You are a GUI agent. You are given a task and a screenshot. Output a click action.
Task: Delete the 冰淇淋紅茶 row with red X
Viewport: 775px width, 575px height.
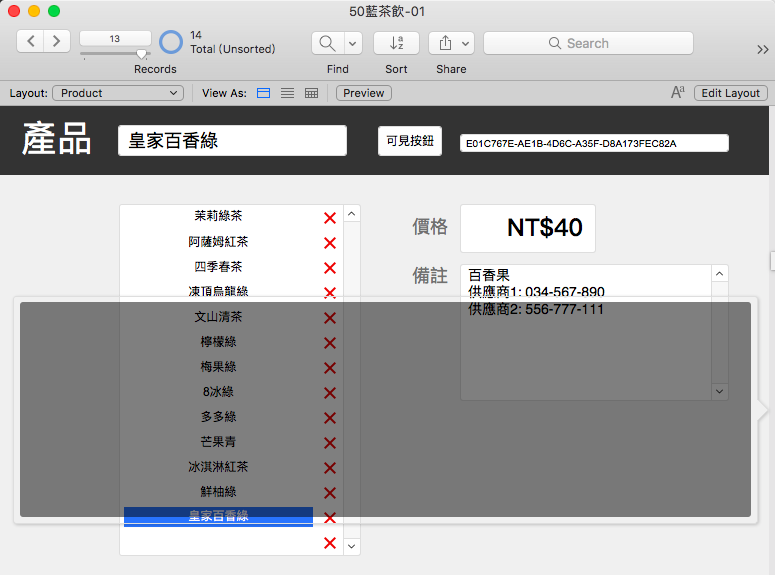[x=330, y=468]
